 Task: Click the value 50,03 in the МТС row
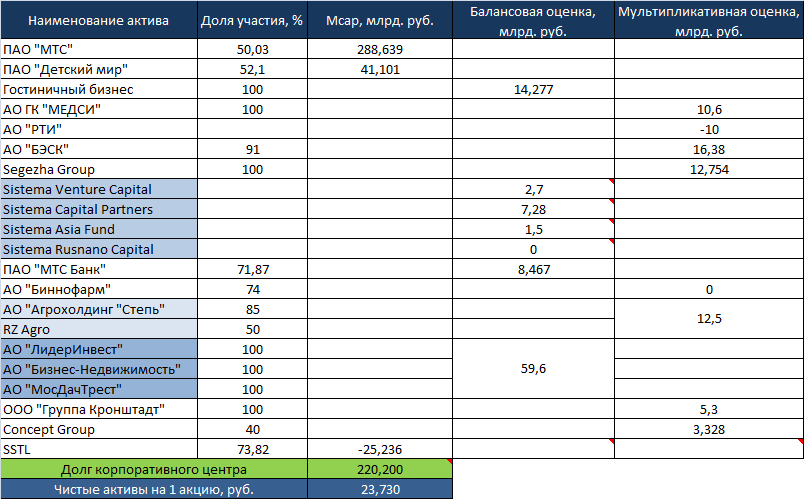coord(252,49)
